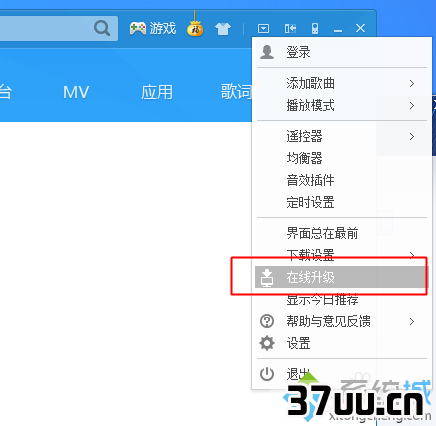Screen dimensions: 436x426
Task: Click inside the search input field
Action: tap(47, 28)
